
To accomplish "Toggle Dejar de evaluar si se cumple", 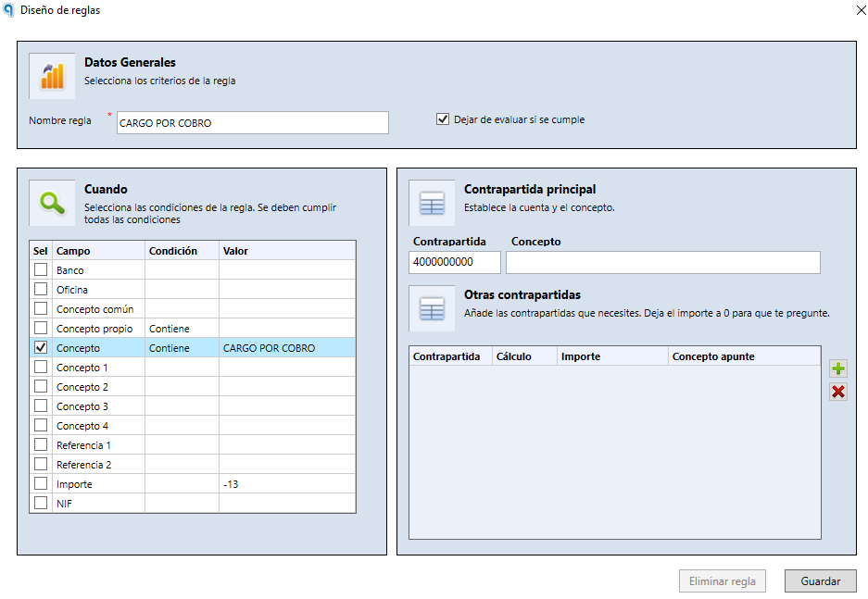I will [x=442, y=119].
